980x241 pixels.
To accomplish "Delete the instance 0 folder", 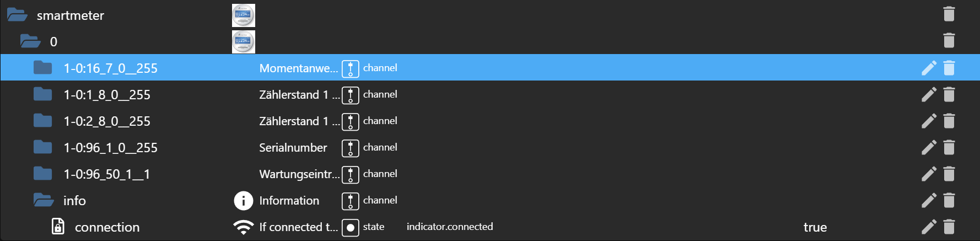I will tap(949, 40).
